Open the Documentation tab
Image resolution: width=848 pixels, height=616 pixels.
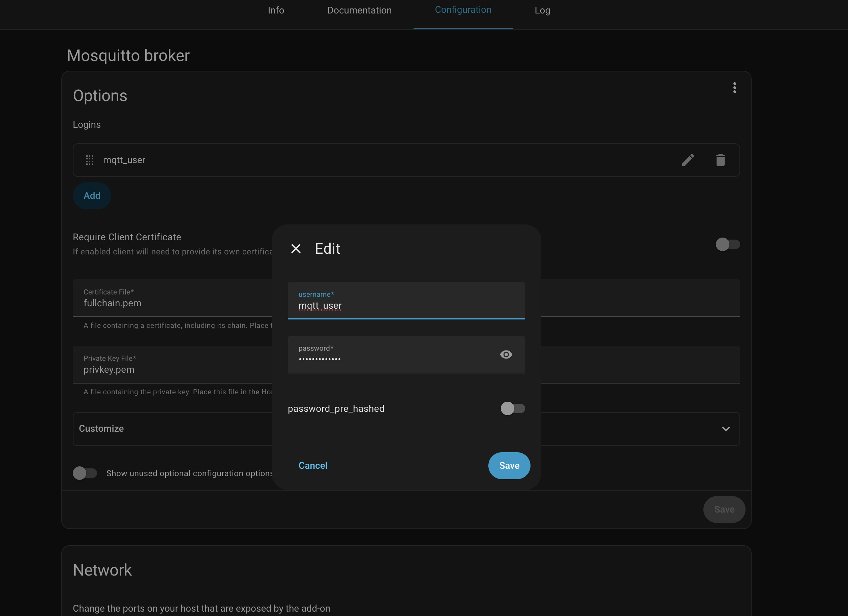coord(359,10)
